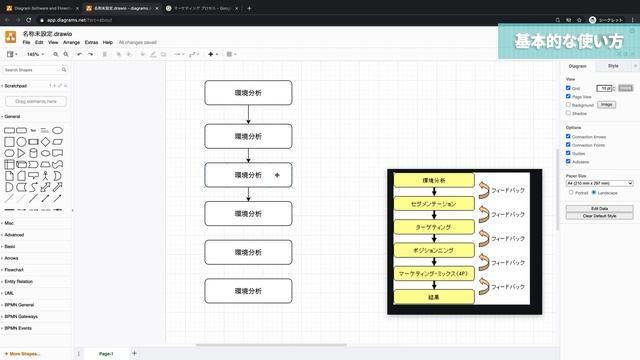Click the shadow toggle toolbar icon
640x360 pixels.
(x=163, y=54)
